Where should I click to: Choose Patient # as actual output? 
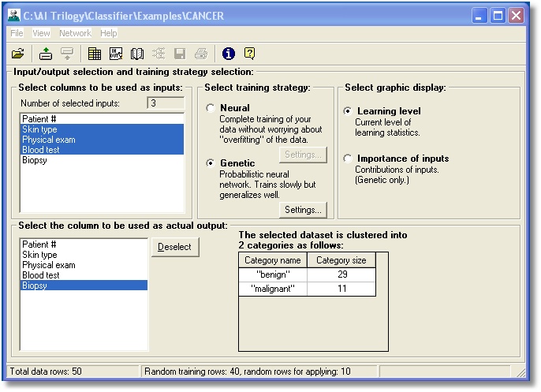coord(84,245)
